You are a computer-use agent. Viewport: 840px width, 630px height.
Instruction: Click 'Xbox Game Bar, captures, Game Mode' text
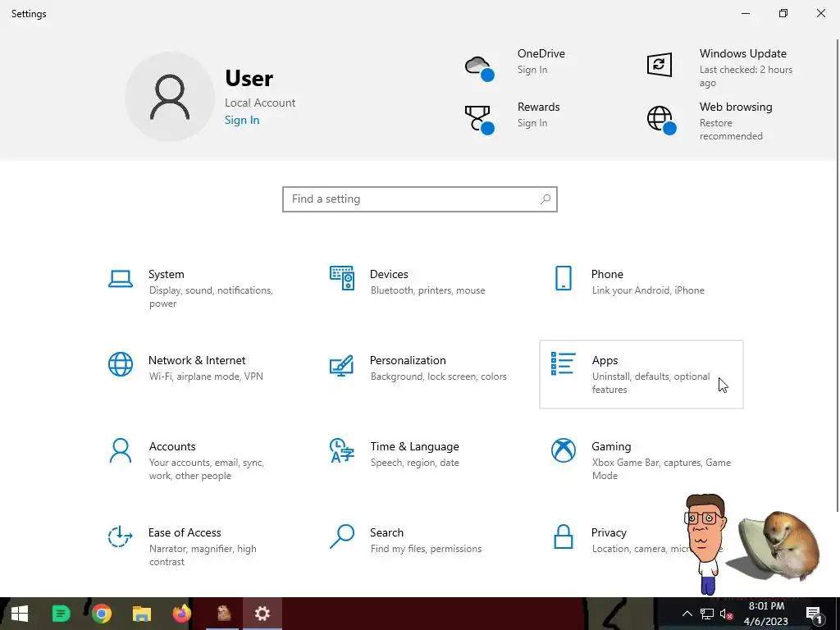pos(661,469)
